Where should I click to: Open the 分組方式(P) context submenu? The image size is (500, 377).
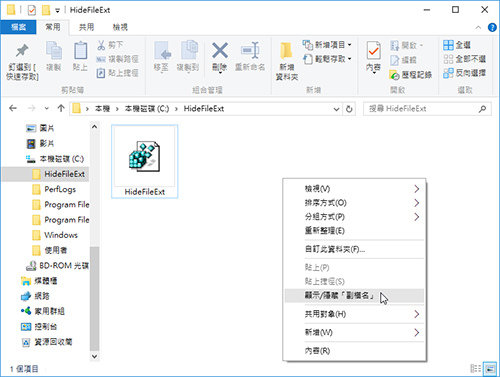(355, 217)
